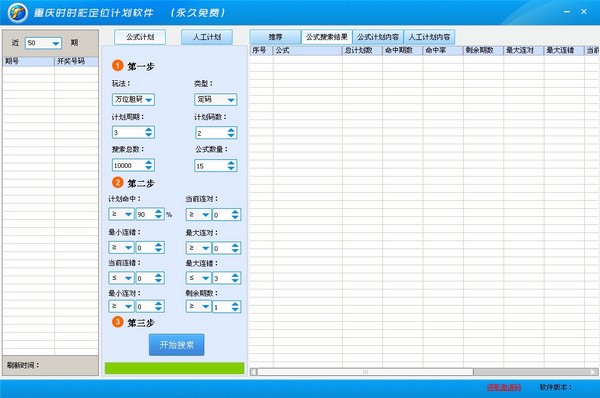600x398 pixels.
Task: Increase the 剩余期数 value with up arrow
Action: pyautogui.click(x=235, y=304)
